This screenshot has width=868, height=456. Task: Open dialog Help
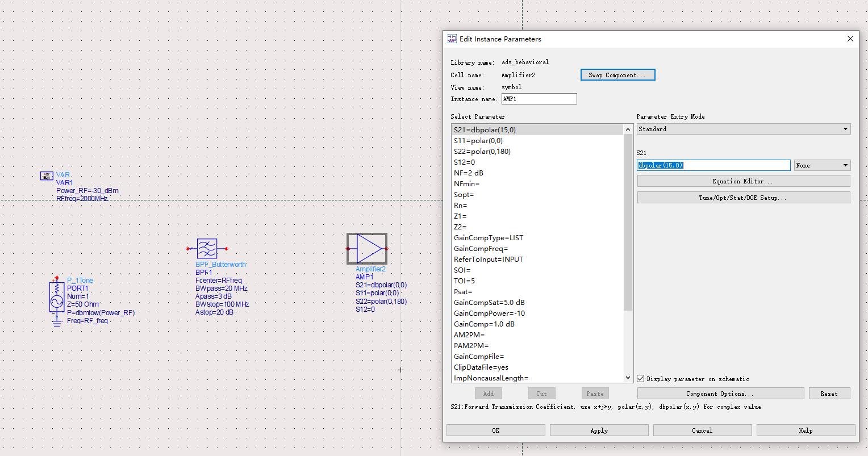[x=806, y=430]
